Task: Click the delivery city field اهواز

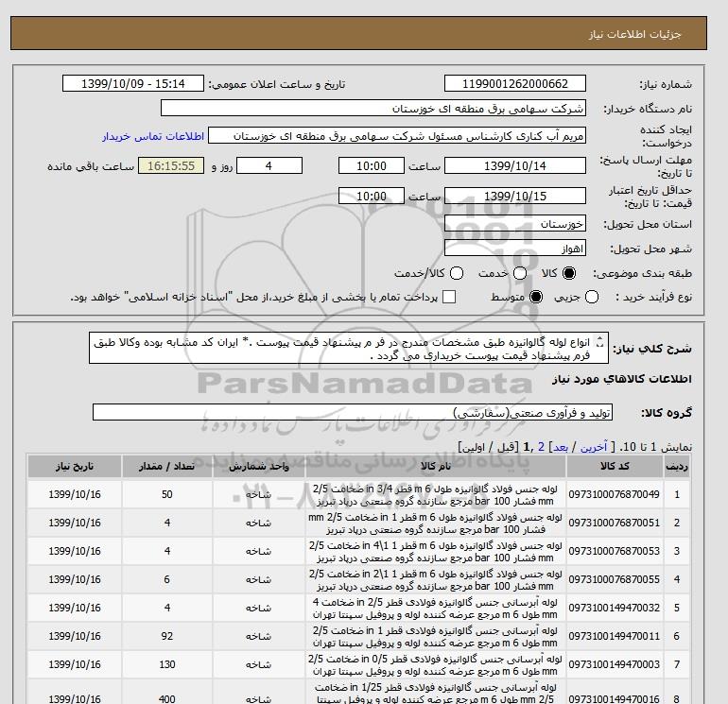Action: pyautogui.click(x=513, y=249)
